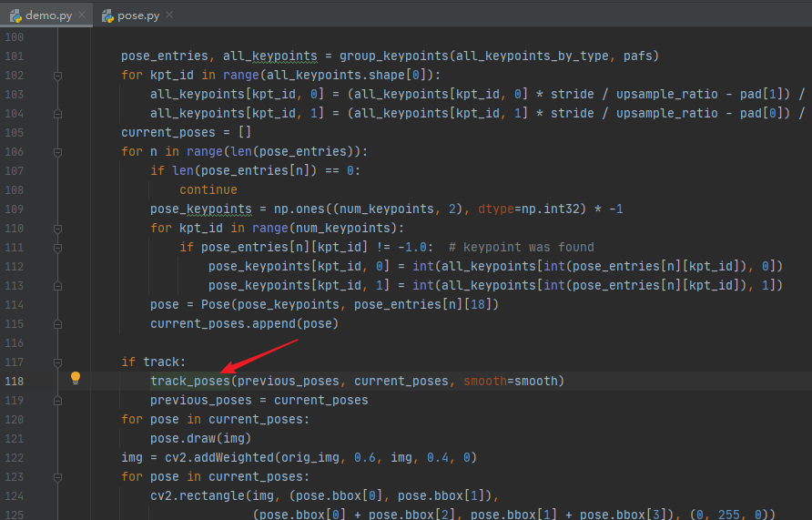Click 'if track:' on line 117
This screenshot has height=520, width=812.
coord(153,362)
